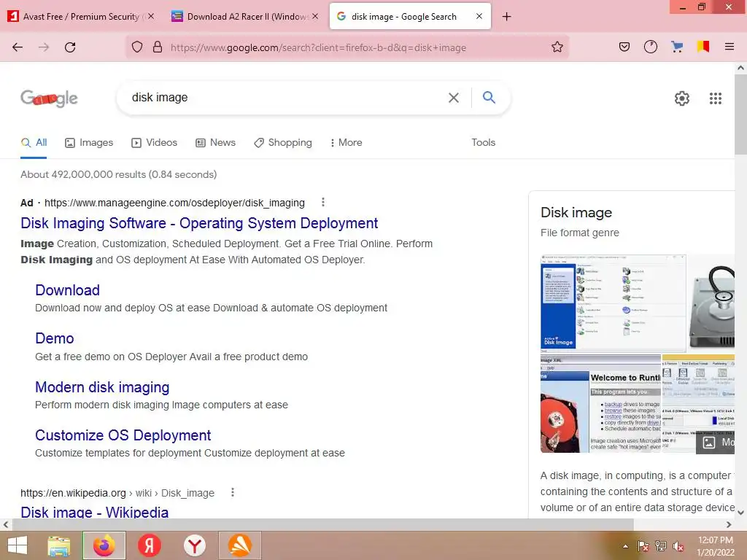Screen dimensions: 747x560
Task: Close the Avast Free tab
Action: 151,16
